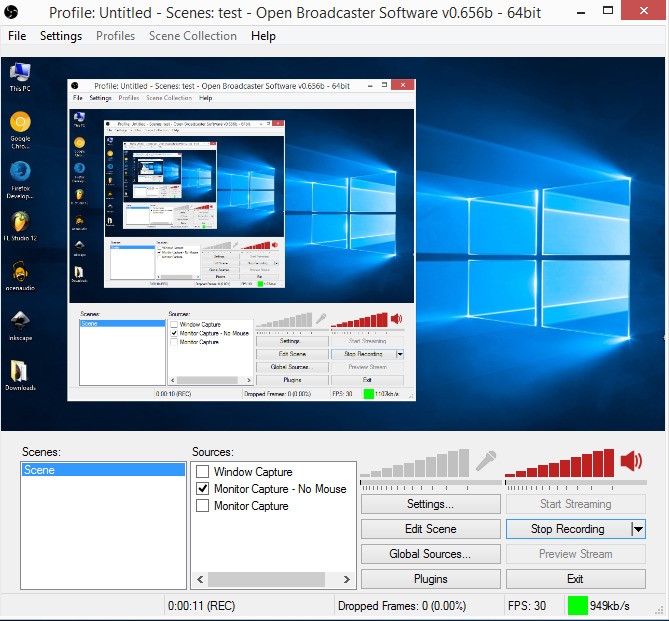Open Global Sources dialog
Image resolution: width=669 pixels, height=621 pixels.
coord(430,554)
